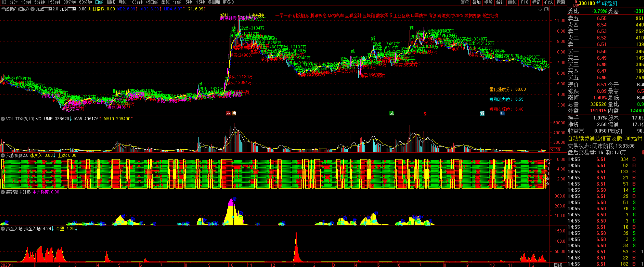Image resolution: width=644 pixels, height=267 pixels.
Task: Select the 60分钟 period tab
Action: click(85, 2)
